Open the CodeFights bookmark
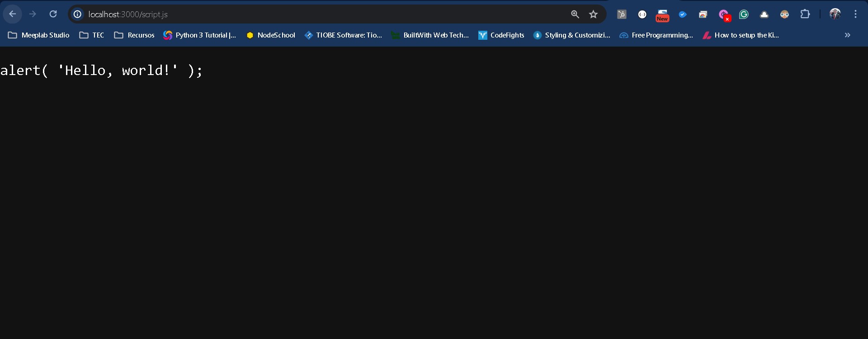Viewport: 868px width, 339px height. click(501, 35)
